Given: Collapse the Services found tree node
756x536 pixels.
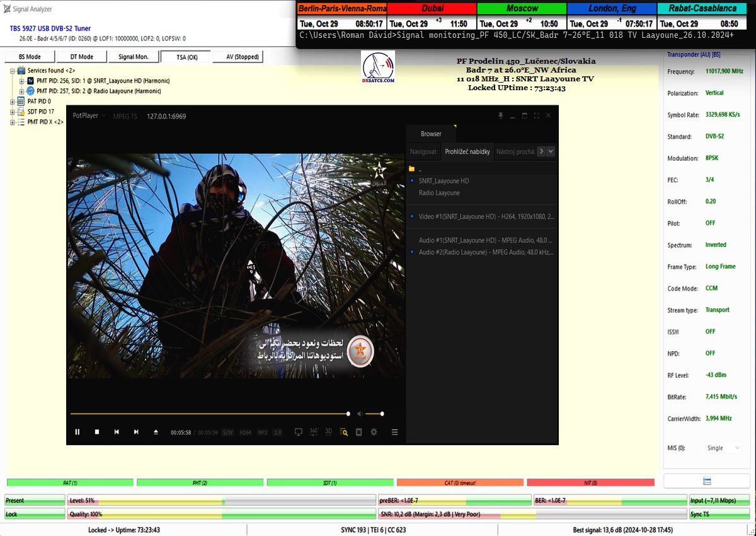Looking at the screenshot, I should (x=13, y=71).
